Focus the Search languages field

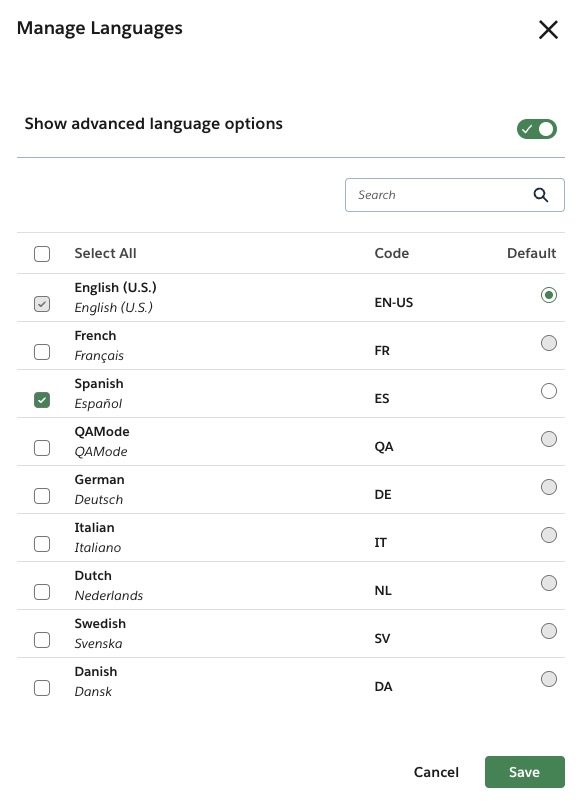pos(455,195)
